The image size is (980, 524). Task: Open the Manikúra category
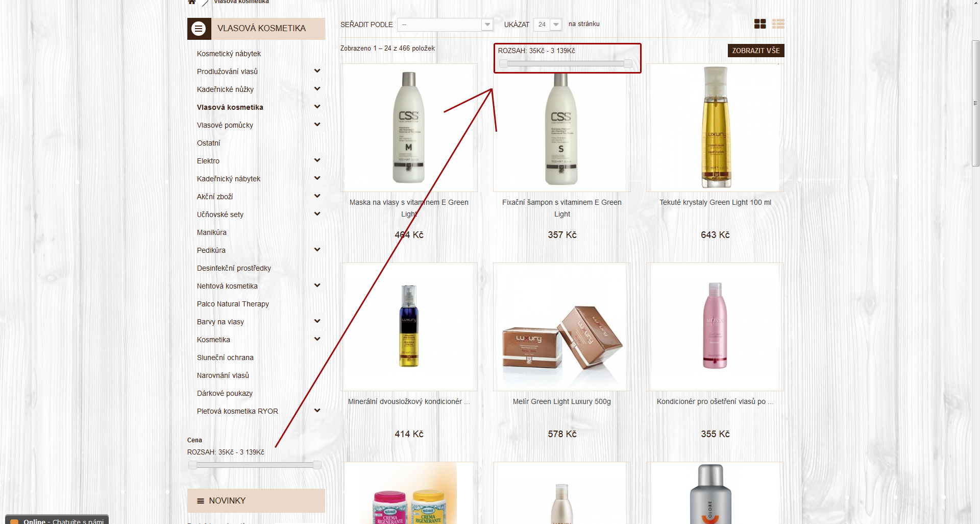click(212, 232)
